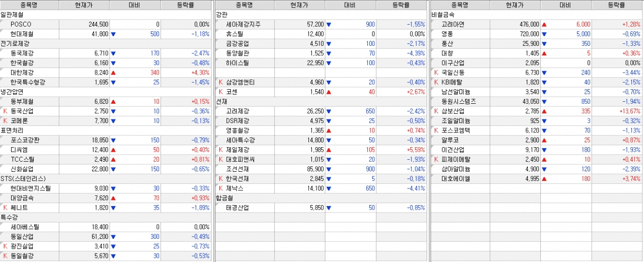Click the 풍산 stock name
This screenshot has height=262, width=644.
[447, 44]
